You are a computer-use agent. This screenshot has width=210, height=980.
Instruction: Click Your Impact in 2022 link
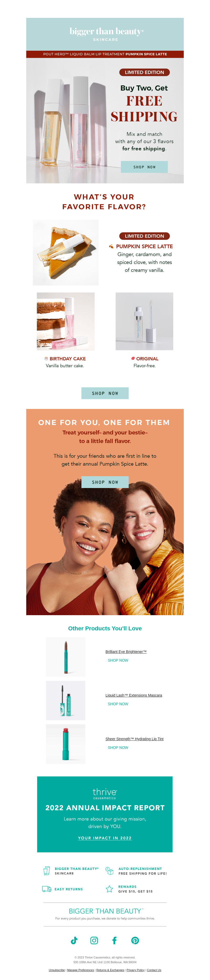pyautogui.click(x=105, y=838)
